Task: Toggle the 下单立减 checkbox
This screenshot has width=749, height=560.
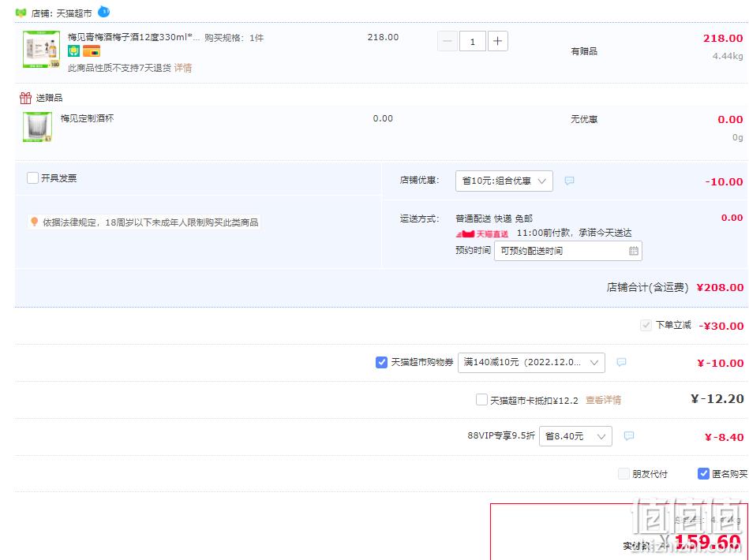Action: click(x=646, y=326)
